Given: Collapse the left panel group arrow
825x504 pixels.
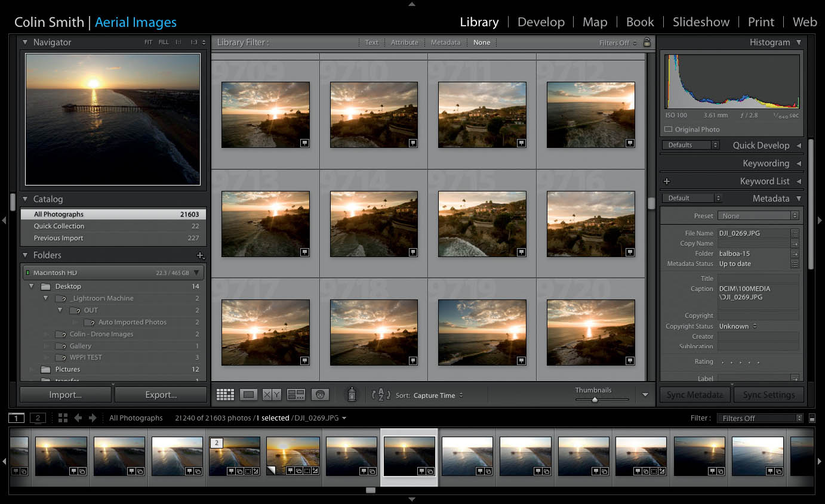Looking at the screenshot, I should click(x=4, y=220).
